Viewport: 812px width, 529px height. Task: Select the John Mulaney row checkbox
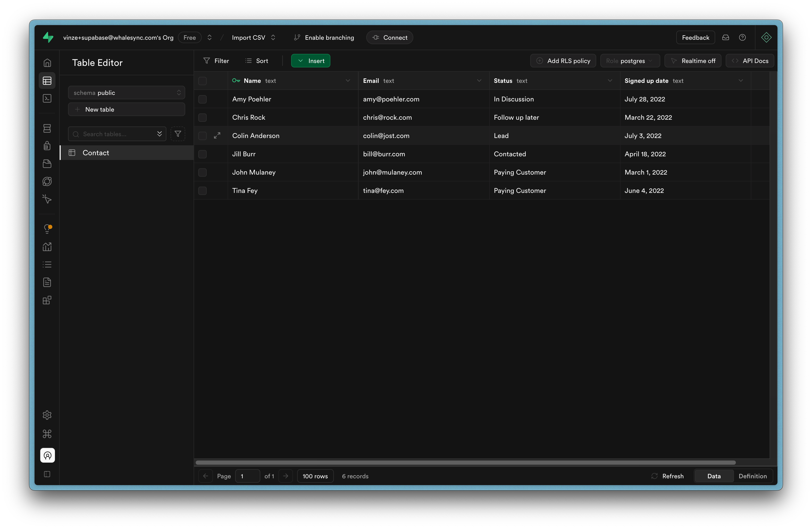click(203, 172)
